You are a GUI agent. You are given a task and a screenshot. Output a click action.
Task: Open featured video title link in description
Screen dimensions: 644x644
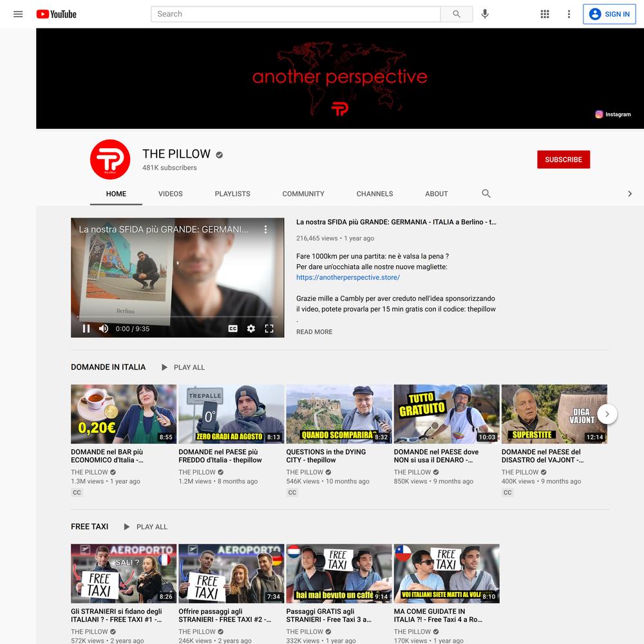(x=396, y=222)
